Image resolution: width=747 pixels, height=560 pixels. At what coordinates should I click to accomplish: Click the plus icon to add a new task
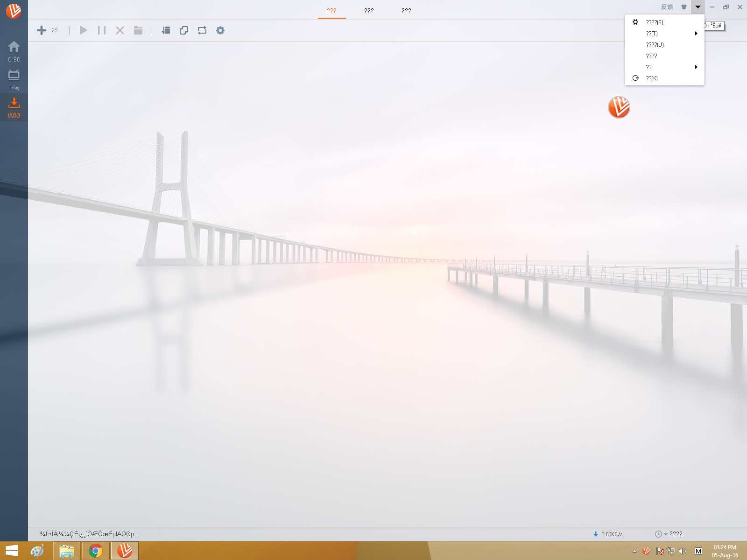point(42,30)
